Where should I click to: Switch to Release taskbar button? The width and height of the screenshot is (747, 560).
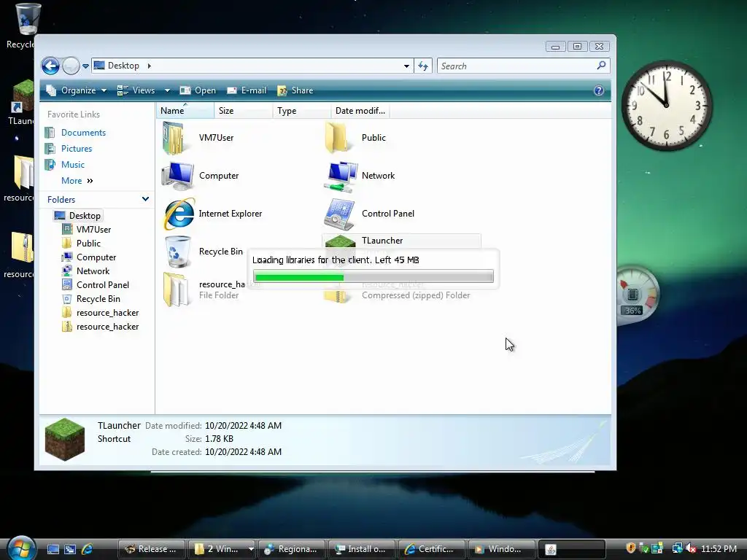152,549
